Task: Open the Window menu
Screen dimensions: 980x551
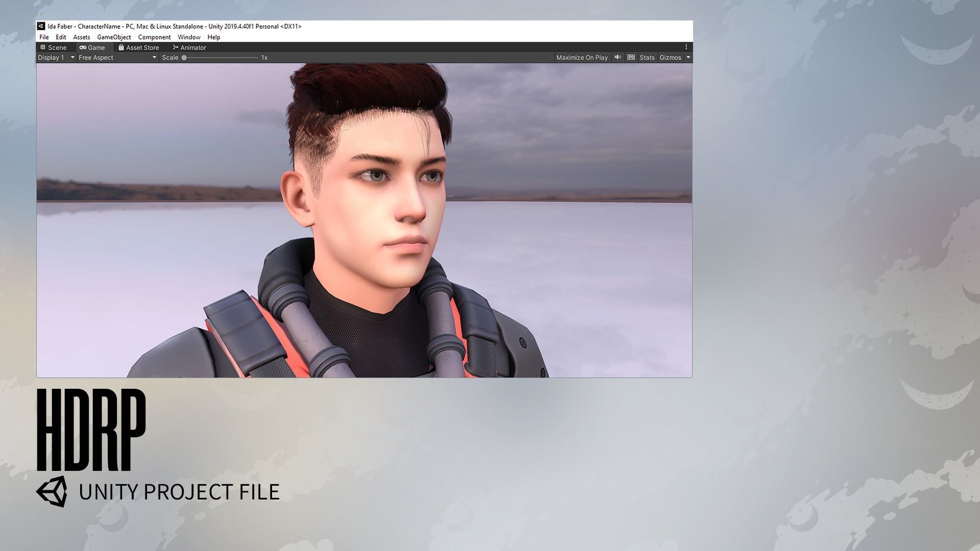Action: (x=189, y=37)
